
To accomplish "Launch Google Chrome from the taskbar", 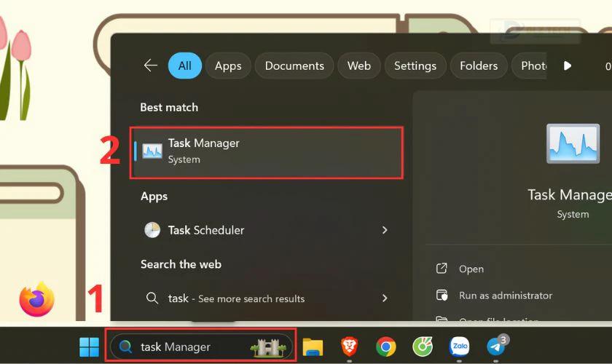I will pos(385,347).
